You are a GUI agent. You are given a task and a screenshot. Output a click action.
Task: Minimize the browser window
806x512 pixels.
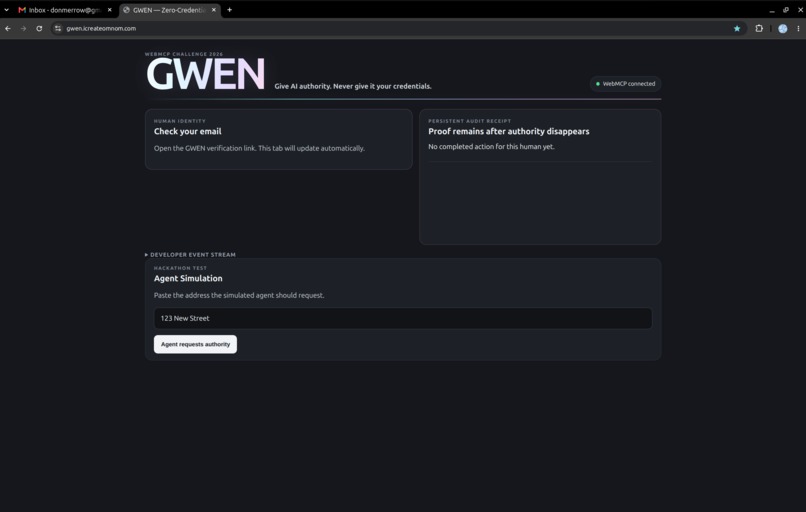click(x=772, y=10)
